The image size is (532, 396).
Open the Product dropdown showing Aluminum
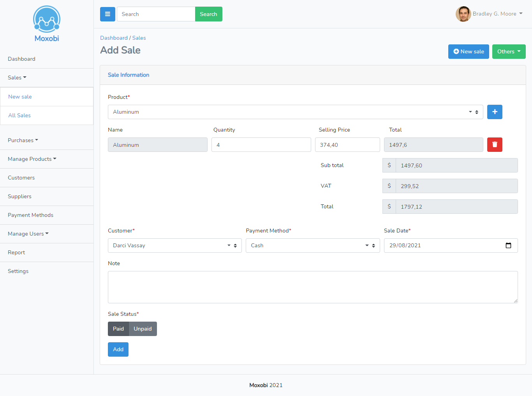coord(295,112)
